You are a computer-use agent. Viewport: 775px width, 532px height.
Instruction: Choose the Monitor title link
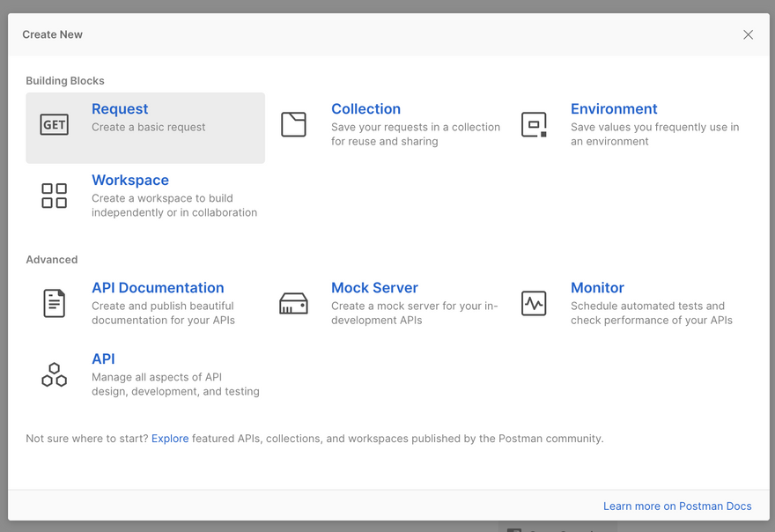(597, 288)
